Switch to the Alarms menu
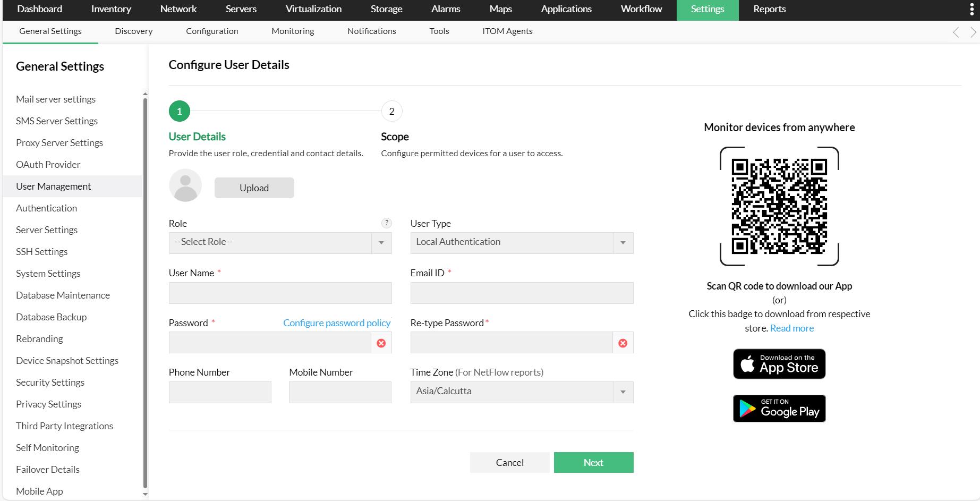 [x=446, y=9]
